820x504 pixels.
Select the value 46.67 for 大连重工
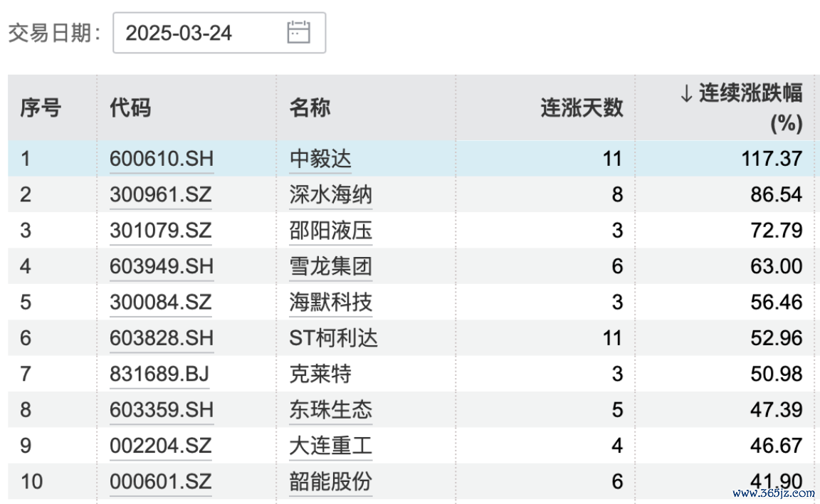tap(777, 446)
